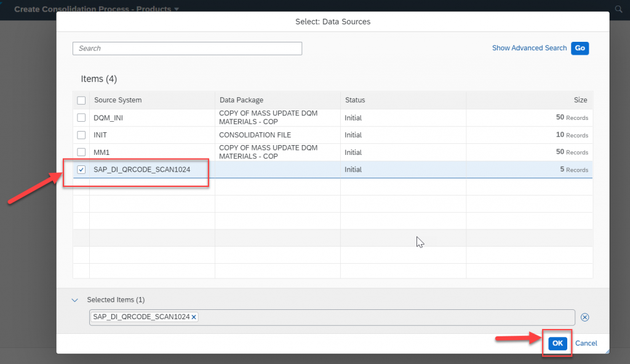Uncheck the SAP_DI_QRCODE_SCAN1024 checkbox
The image size is (630, 364).
pyautogui.click(x=81, y=170)
